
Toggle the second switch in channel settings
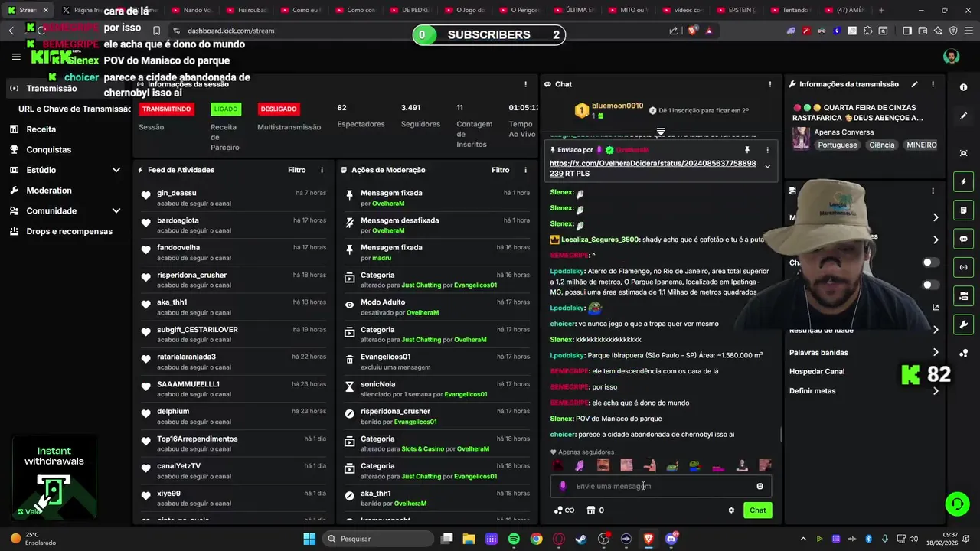point(930,285)
